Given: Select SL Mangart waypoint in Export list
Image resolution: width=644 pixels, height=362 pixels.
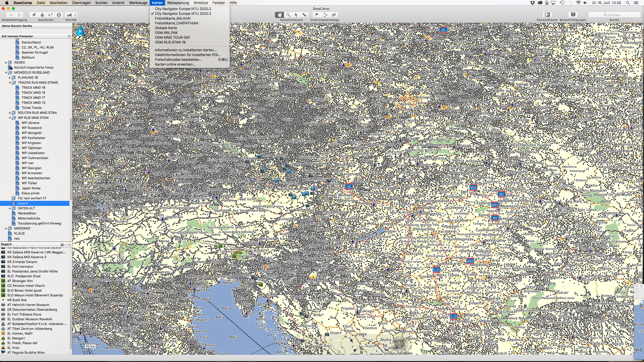Looking at the screenshot, I should pyautogui.click(x=35, y=338).
